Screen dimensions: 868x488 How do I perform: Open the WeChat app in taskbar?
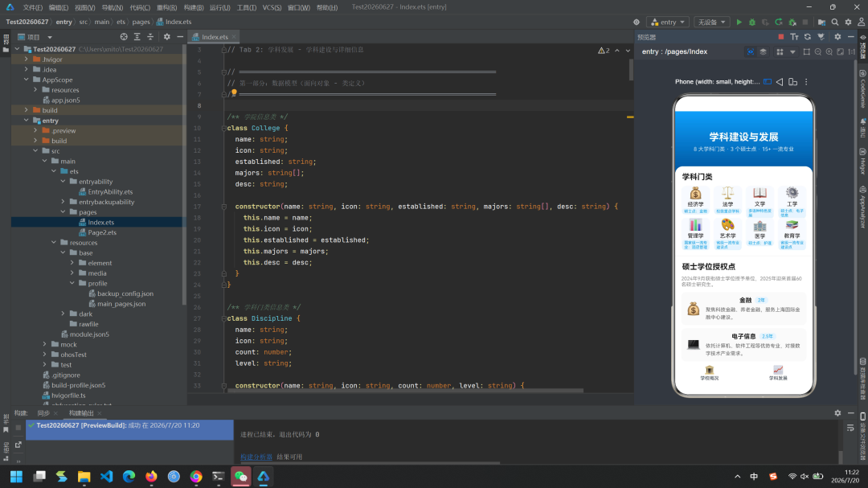pos(241,477)
